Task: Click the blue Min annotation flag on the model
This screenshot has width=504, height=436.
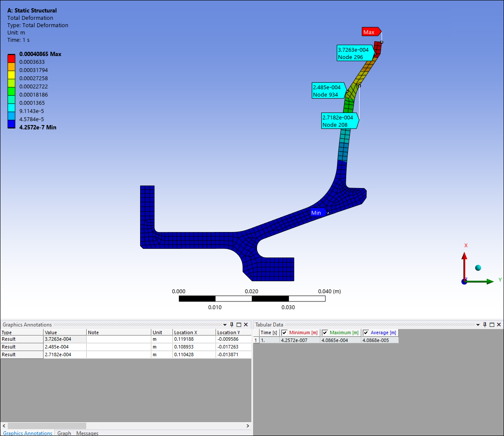Action: [316, 213]
